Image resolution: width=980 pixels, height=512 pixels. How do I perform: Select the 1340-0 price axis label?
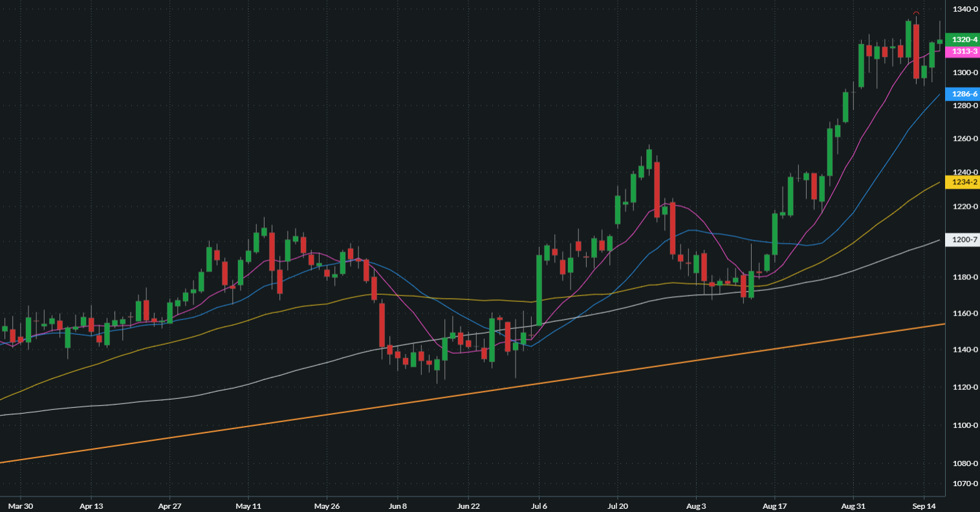(x=964, y=9)
